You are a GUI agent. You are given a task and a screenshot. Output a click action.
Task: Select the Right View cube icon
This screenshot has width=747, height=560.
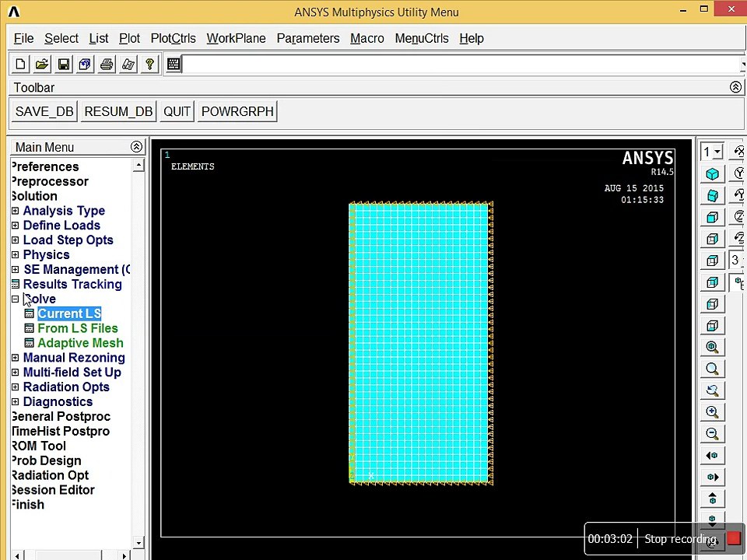pos(712,239)
